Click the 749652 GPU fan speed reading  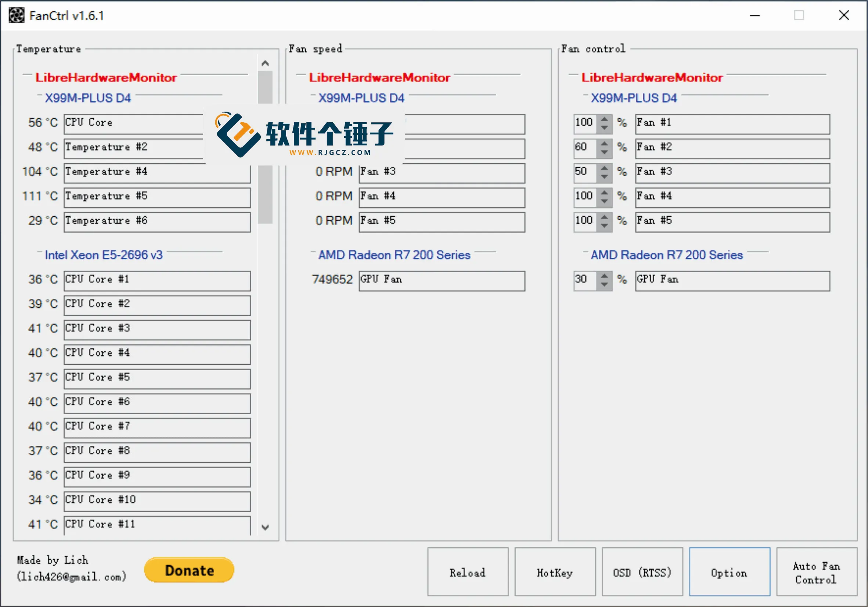332,279
